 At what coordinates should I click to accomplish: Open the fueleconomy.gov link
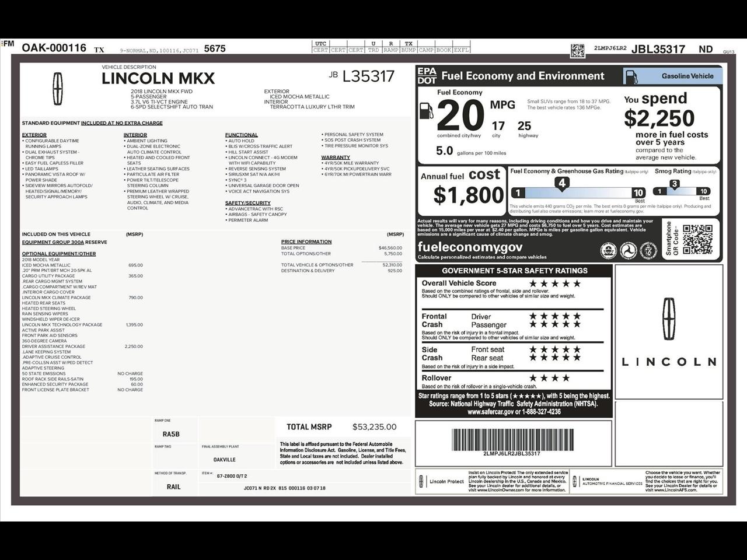470,247
